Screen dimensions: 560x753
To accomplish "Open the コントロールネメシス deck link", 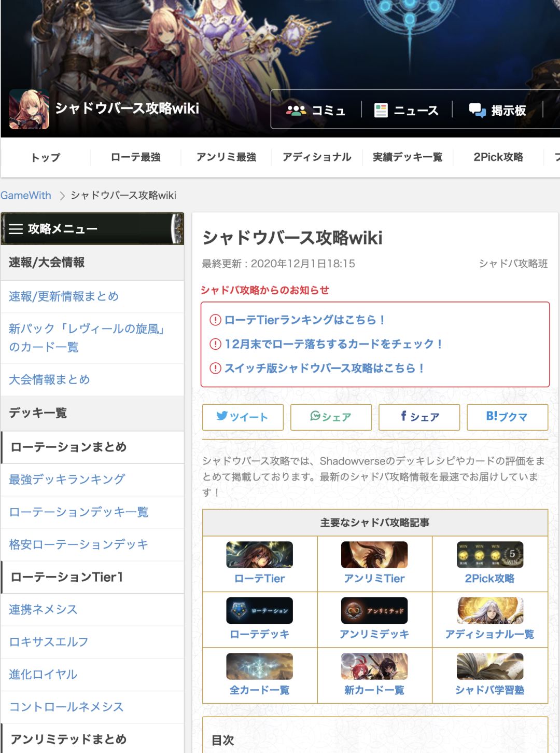I will point(66,707).
